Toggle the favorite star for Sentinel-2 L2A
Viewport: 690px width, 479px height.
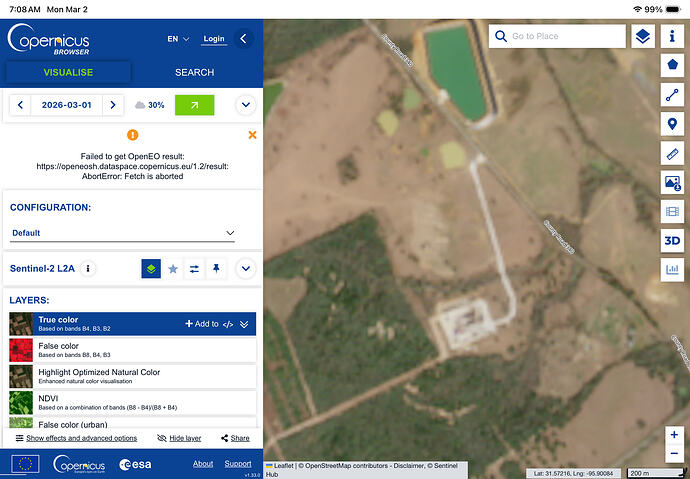(173, 268)
